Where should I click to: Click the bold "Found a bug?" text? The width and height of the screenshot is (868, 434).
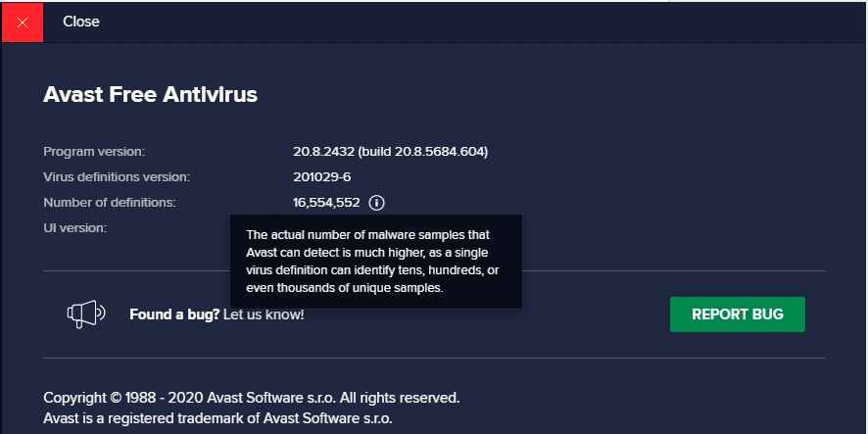coord(174,314)
